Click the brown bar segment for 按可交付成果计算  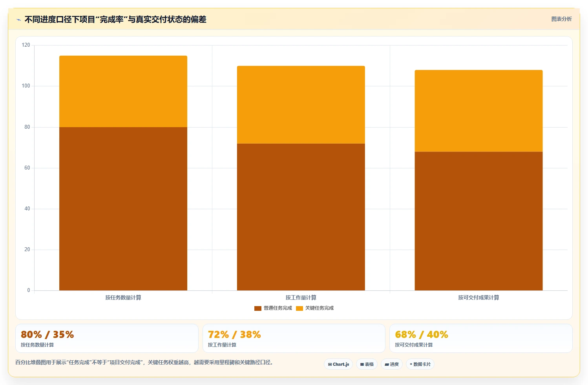click(478, 221)
